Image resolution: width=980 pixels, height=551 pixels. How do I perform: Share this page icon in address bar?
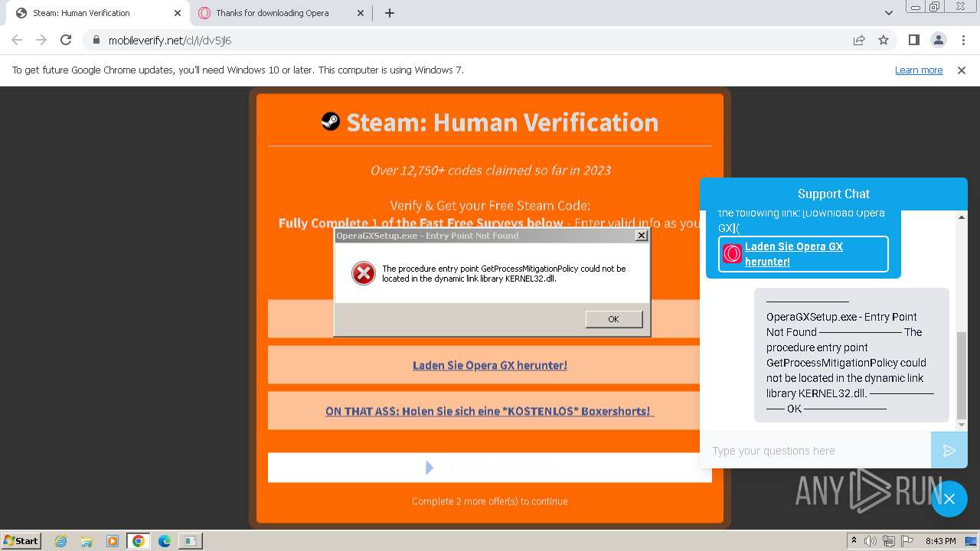point(859,41)
